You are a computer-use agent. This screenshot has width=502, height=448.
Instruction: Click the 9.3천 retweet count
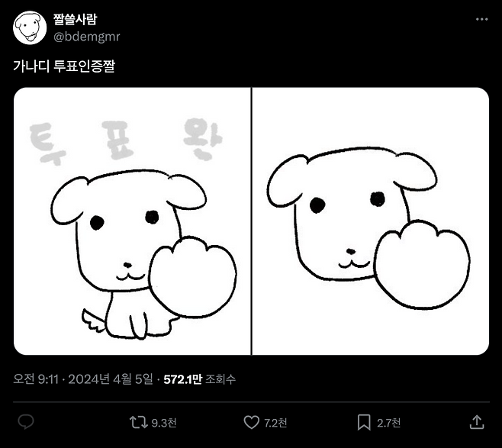coord(164,423)
